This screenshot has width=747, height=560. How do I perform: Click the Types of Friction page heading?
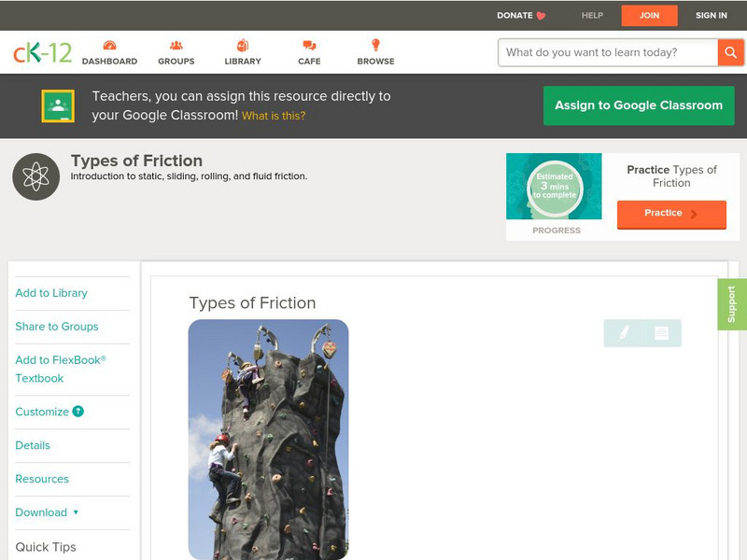click(136, 161)
